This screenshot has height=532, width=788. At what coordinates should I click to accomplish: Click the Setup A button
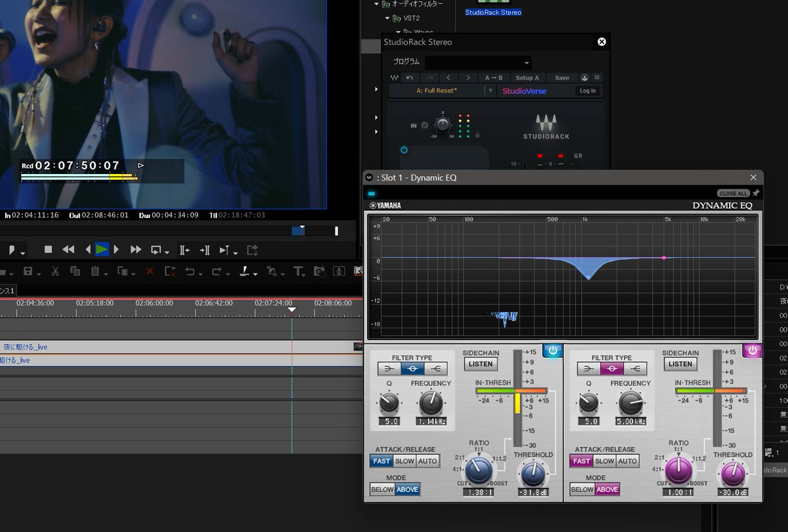[527, 78]
